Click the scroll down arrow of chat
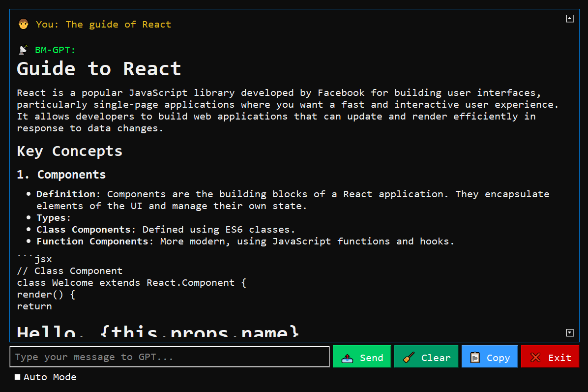 (570, 332)
